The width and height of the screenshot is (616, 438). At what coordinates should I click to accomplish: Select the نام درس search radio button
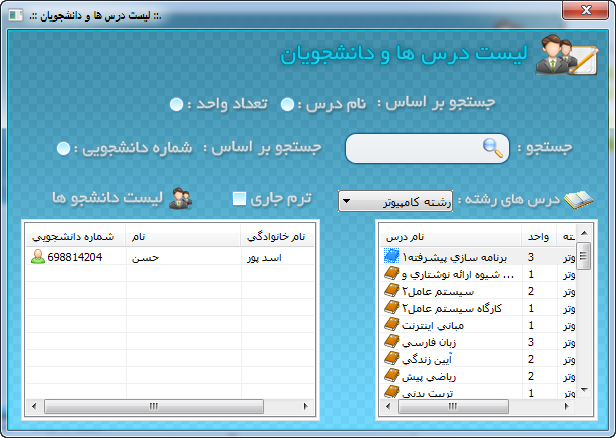(287, 104)
